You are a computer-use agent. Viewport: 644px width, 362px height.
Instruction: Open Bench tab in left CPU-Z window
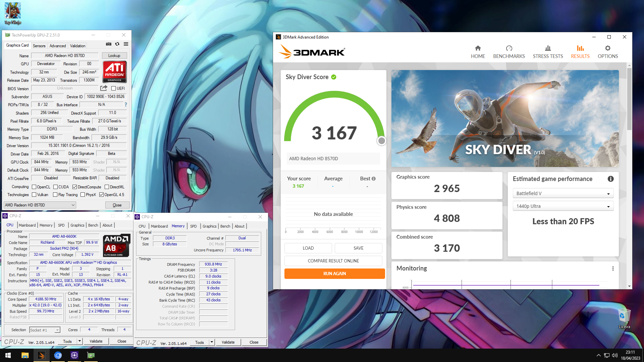(93, 225)
